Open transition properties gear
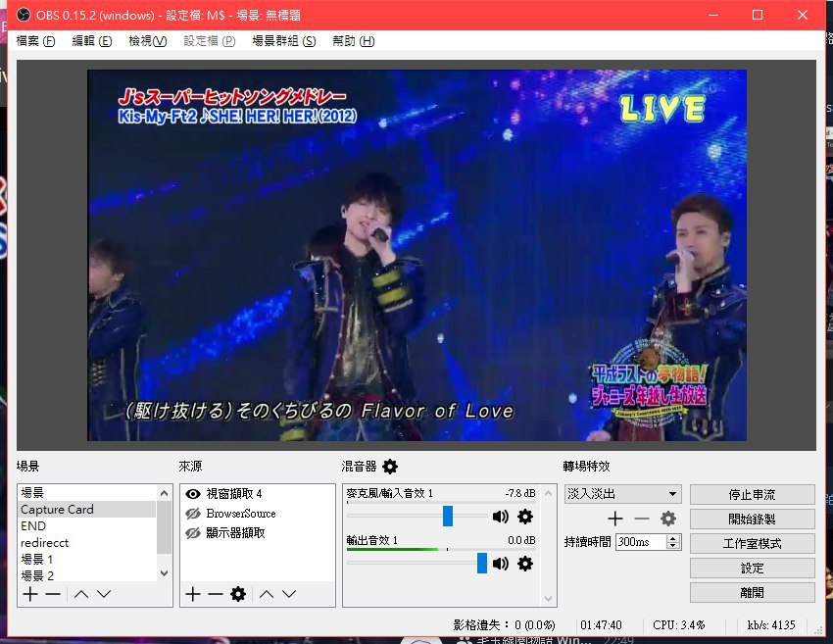 coord(667,519)
